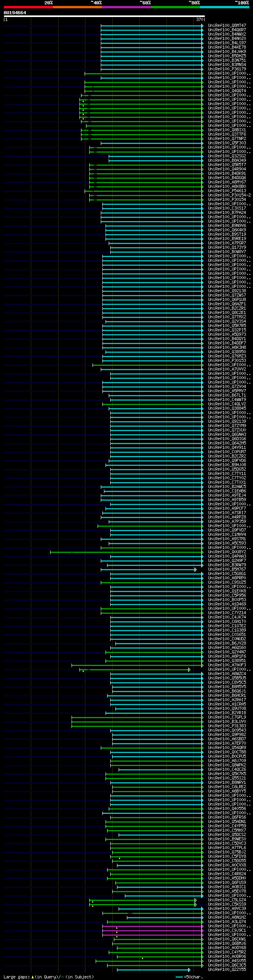The height and width of the screenshot is (980, 253).
Task: Select hit UniRef100_Q92139
Action: click(x=227, y=422)
